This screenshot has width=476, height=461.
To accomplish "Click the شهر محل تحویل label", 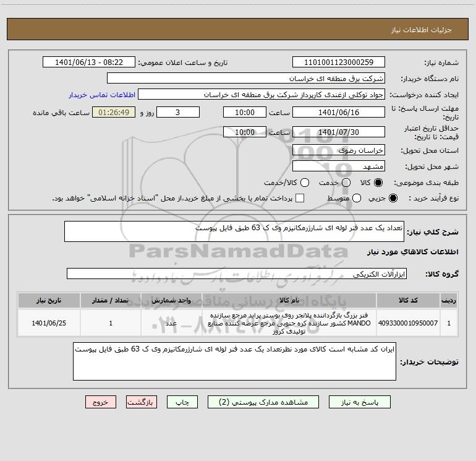I will tap(432, 166).
